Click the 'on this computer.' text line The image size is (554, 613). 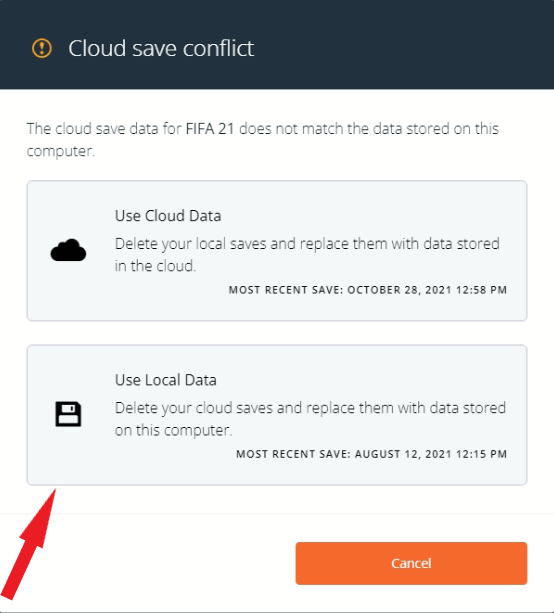coord(174,430)
